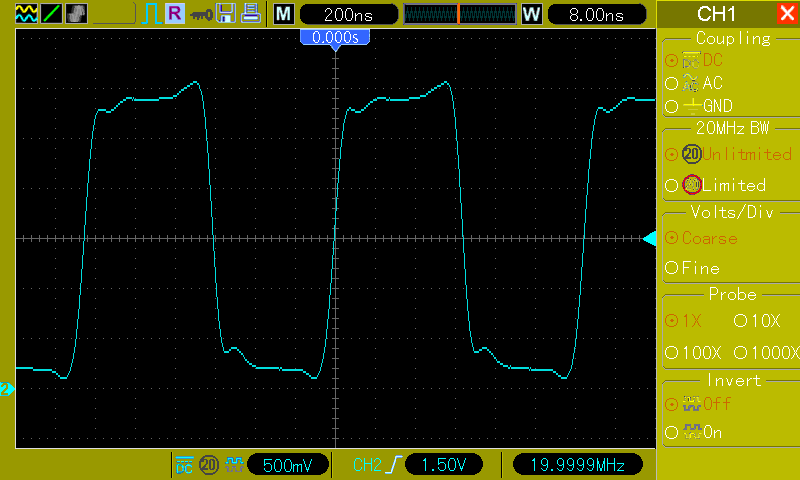
Task: Click the ground symbol icon
Action: (692, 106)
